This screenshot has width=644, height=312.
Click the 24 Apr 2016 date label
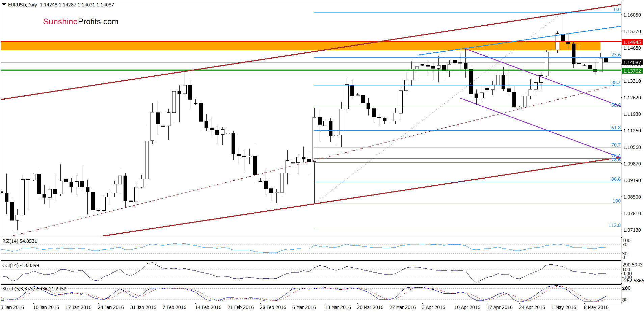pos(532,307)
